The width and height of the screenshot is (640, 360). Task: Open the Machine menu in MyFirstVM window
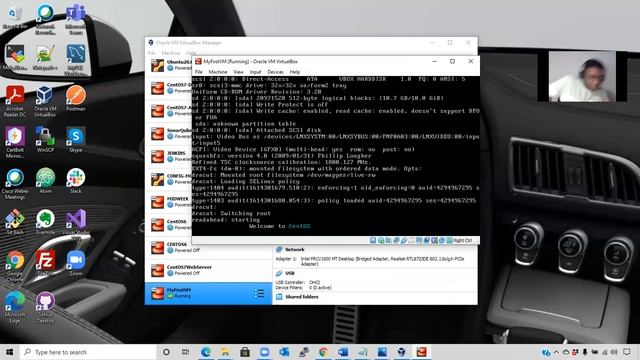[218, 72]
